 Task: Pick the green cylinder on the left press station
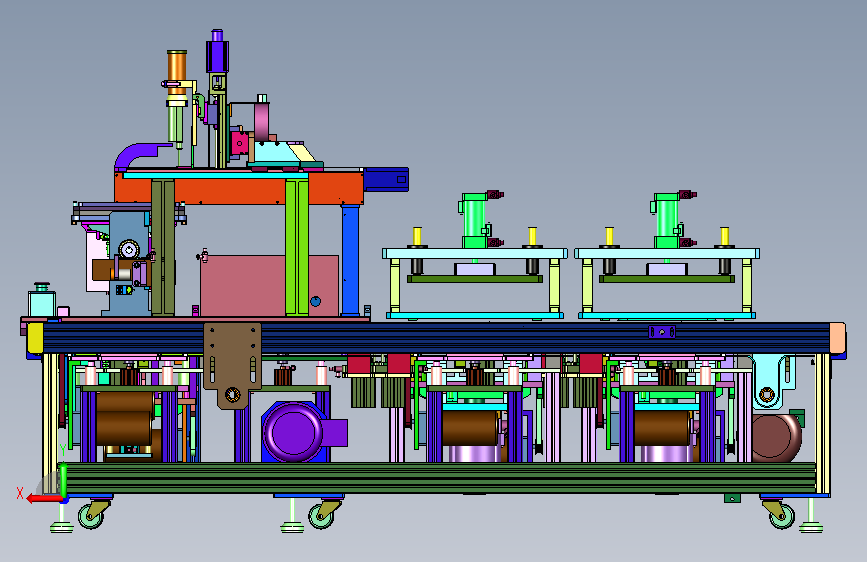click(x=474, y=220)
